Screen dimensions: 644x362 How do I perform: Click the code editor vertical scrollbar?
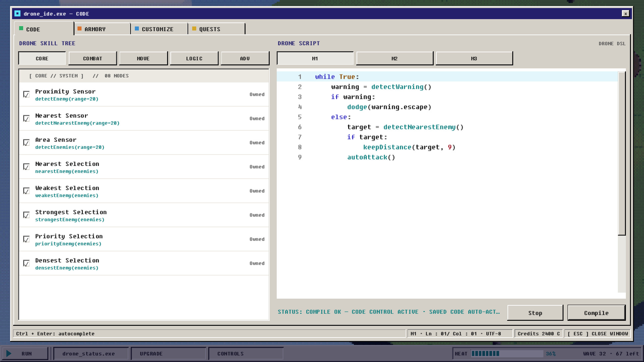click(622, 154)
